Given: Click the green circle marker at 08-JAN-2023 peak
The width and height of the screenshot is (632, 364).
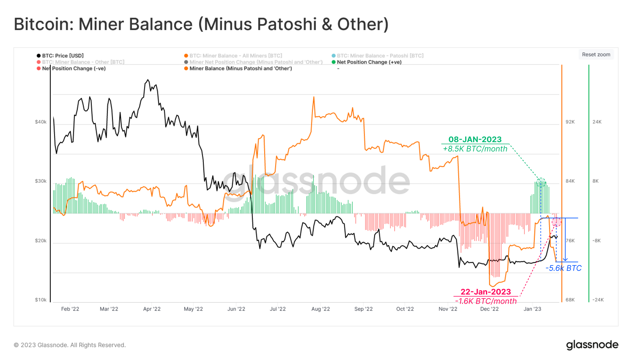Looking at the screenshot, I should [541, 182].
